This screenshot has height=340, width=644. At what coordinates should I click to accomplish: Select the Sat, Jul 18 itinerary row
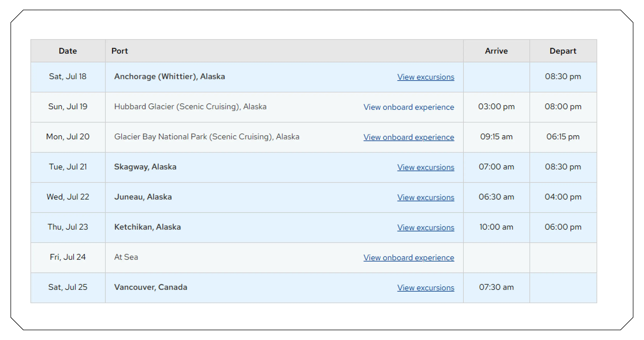point(67,77)
